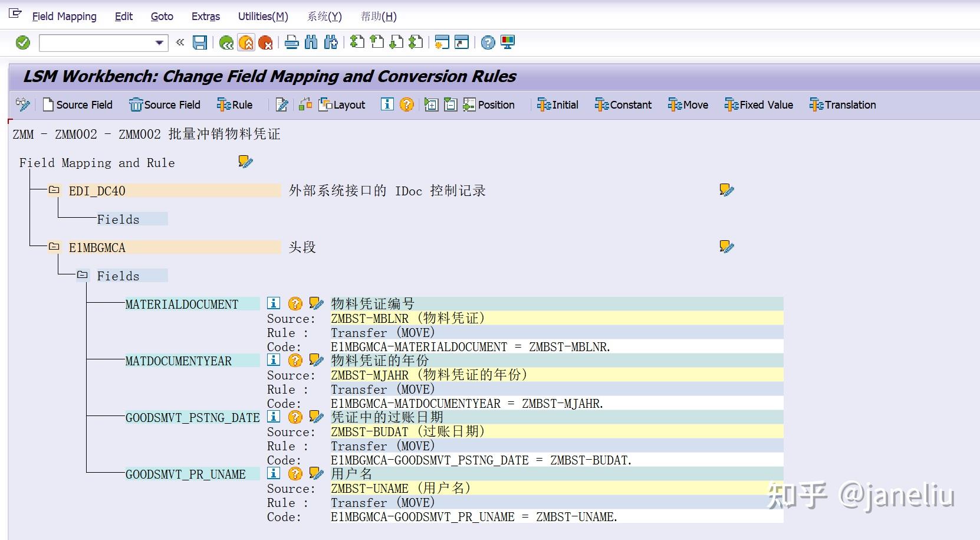The height and width of the screenshot is (540, 980).
Task: Click the orange Exit icon
Action: tap(246, 42)
